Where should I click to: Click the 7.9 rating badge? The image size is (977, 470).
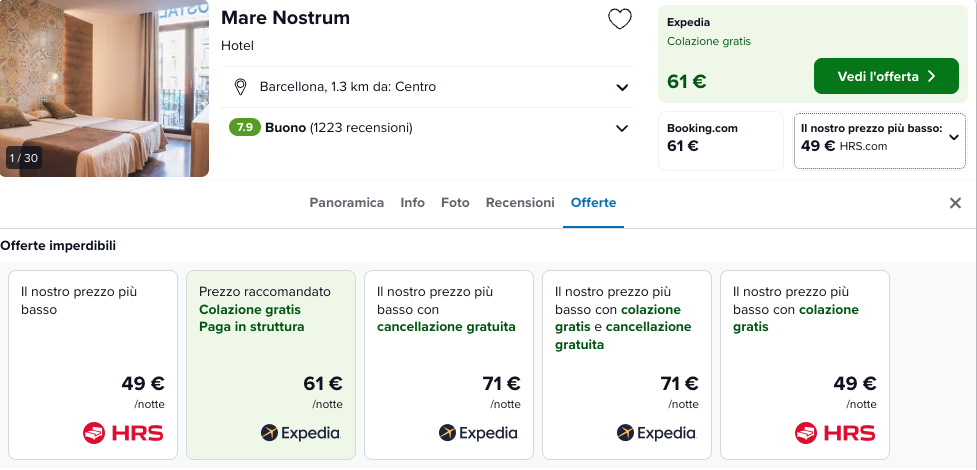click(x=244, y=128)
